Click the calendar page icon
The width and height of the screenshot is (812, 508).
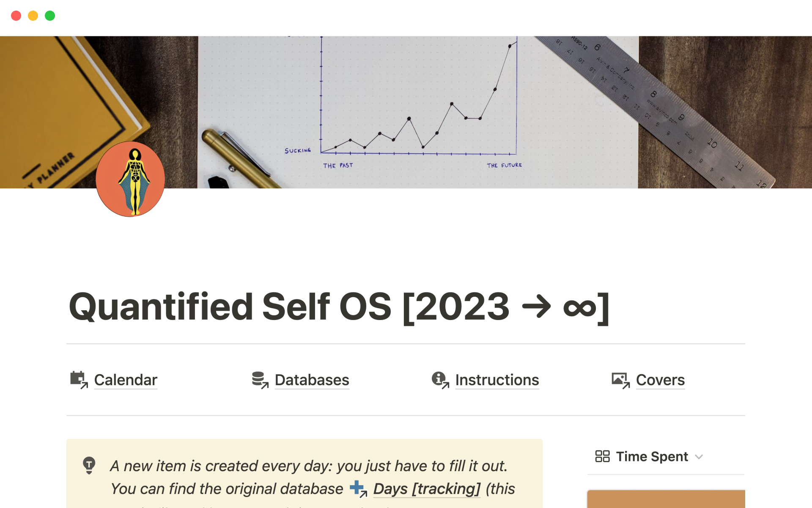point(78,379)
